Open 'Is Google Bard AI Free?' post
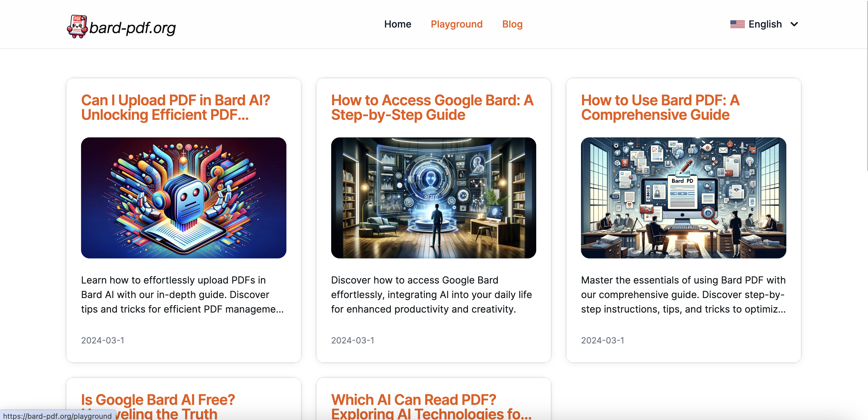Image resolution: width=868 pixels, height=420 pixels. (158, 400)
